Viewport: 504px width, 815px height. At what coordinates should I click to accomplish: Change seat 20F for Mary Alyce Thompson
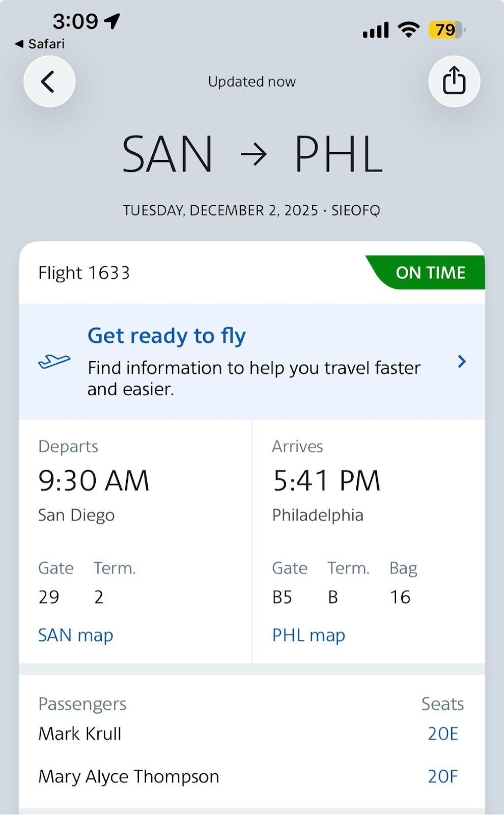442,776
